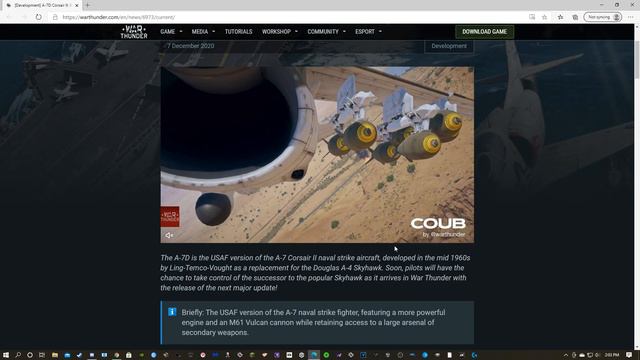This screenshot has width=640, height=360.
Task: Open the Windows Start menu
Action: 6,355
